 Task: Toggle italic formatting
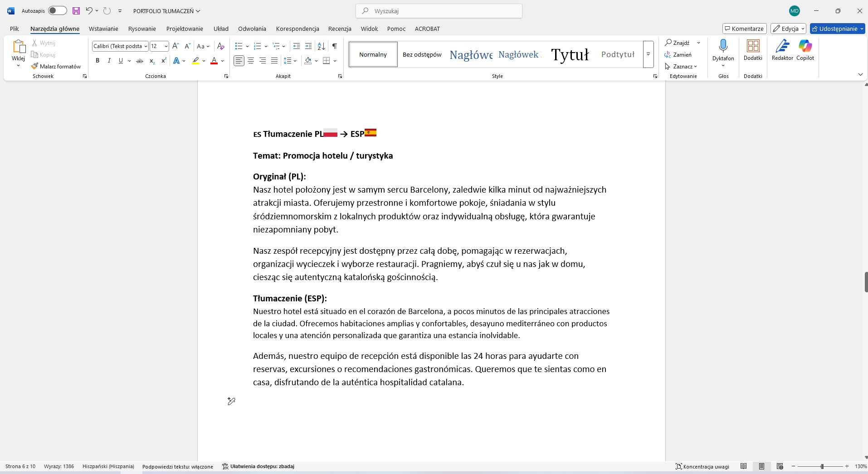point(109,61)
